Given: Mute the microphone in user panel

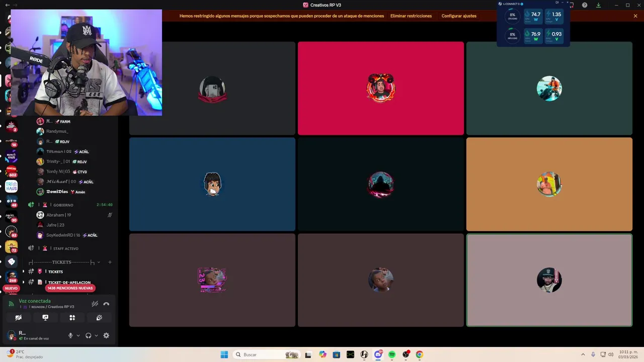Looking at the screenshot, I should [70, 335].
